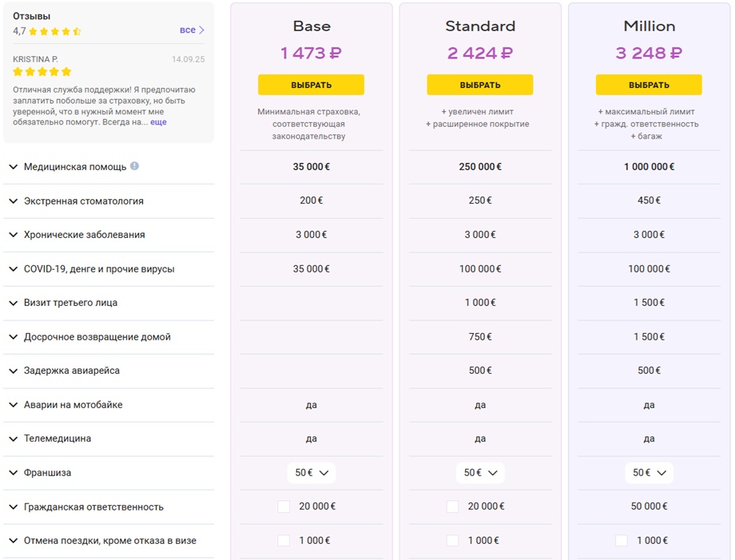Click the Standard plan title
The image size is (735, 560).
click(480, 26)
